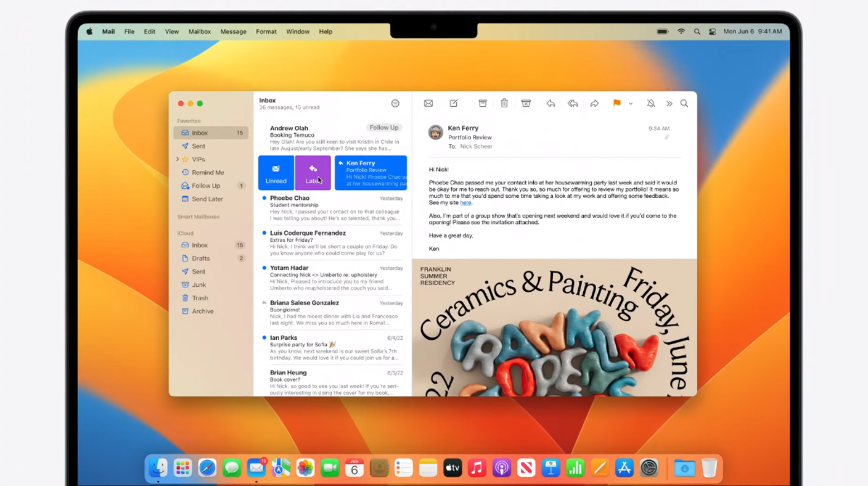Open Luis Coderque Fernandez email
868x486 pixels.
[x=333, y=243]
